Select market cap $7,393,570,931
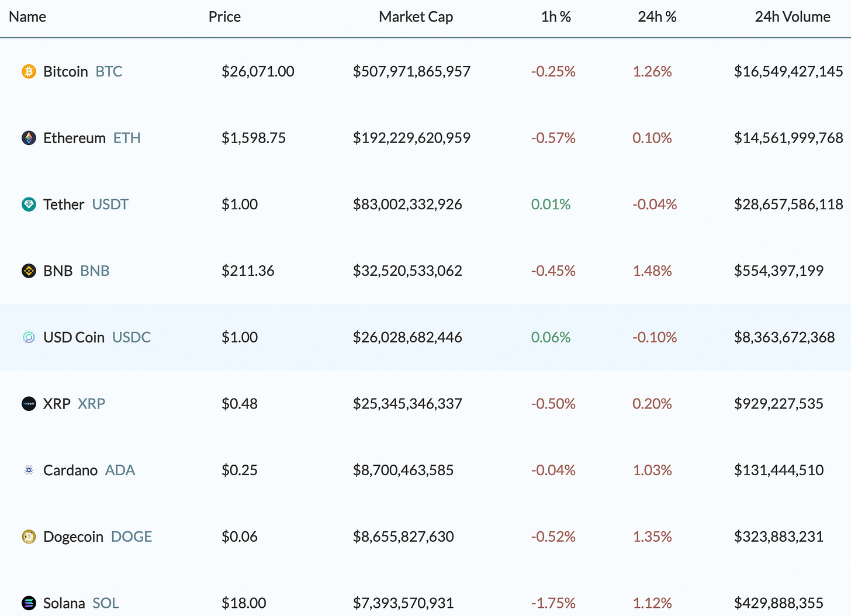This screenshot has width=851, height=616. click(403, 603)
